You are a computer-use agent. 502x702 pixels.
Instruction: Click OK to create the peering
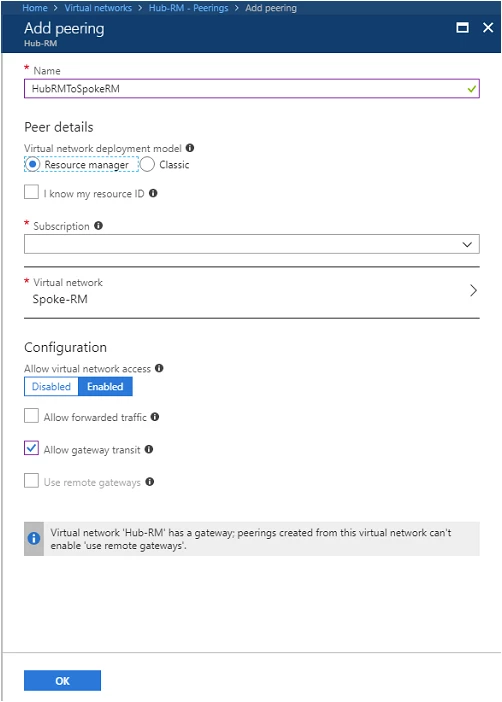pos(62,681)
